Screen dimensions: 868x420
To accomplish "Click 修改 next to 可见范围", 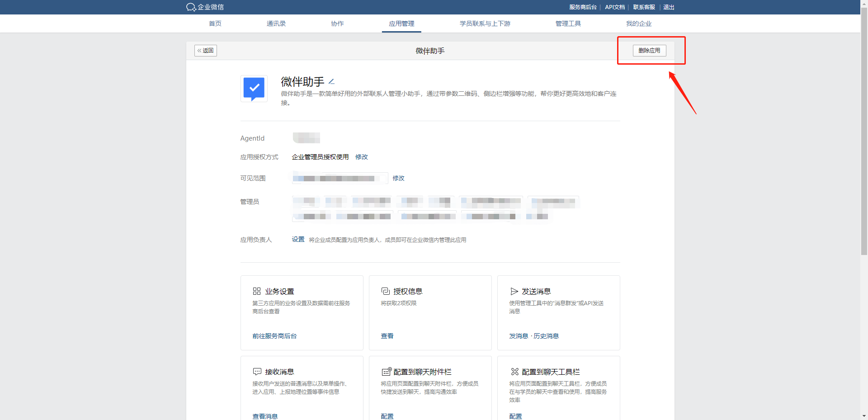I will pos(398,178).
